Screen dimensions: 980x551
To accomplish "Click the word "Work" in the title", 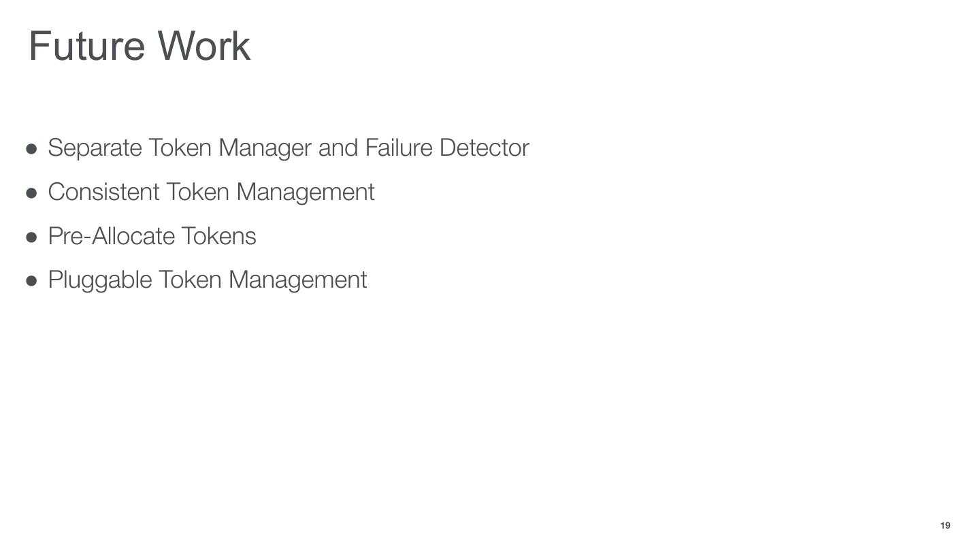I will click(204, 46).
